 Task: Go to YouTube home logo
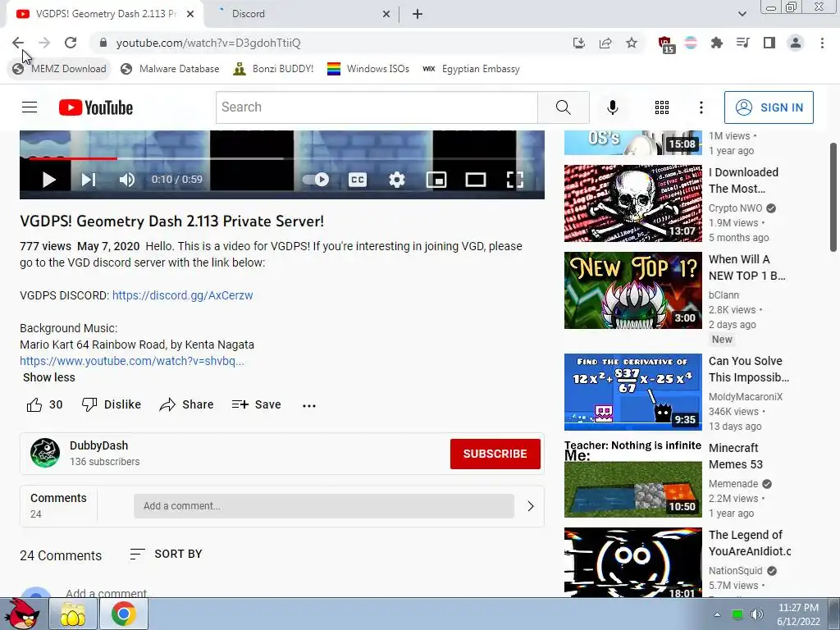pos(96,107)
